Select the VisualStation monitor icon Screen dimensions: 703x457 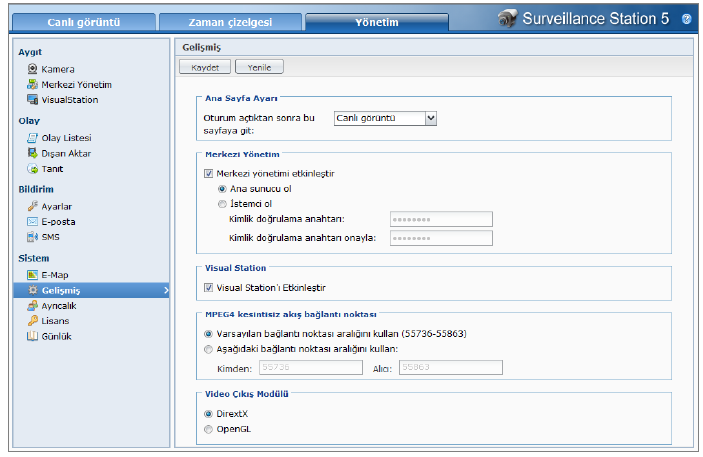(x=33, y=100)
